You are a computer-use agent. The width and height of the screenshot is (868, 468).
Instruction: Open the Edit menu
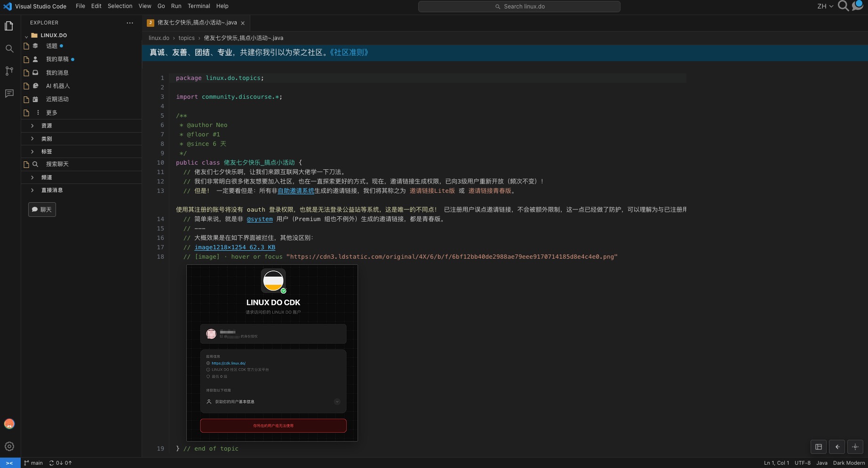[96, 6]
